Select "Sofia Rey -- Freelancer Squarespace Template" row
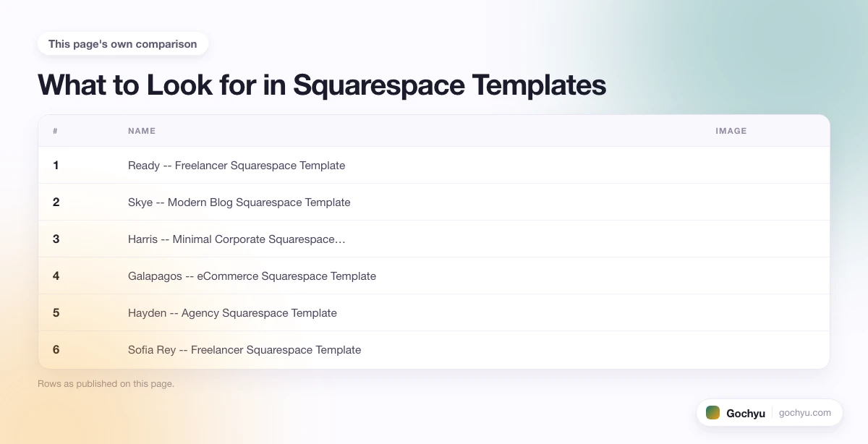 (x=434, y=350)
